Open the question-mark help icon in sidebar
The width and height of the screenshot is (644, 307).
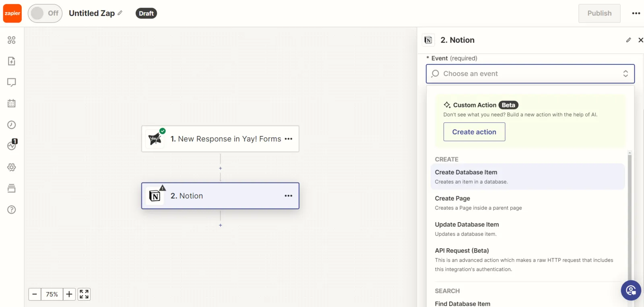tap(12, 210)
